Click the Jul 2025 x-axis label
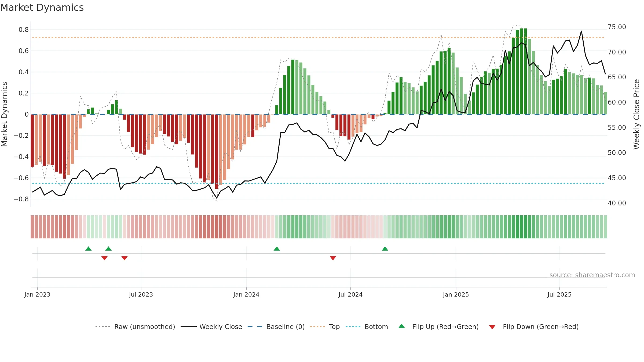 coord(559,294)
